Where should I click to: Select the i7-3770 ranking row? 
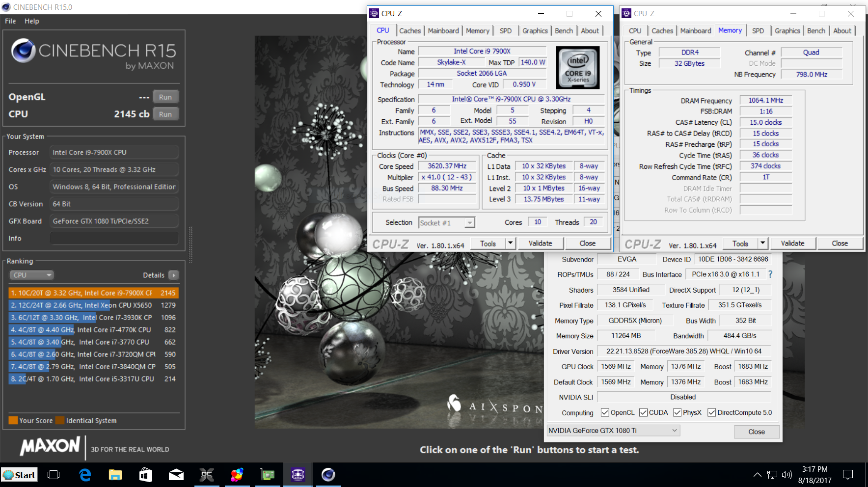[x=93, y=342]
